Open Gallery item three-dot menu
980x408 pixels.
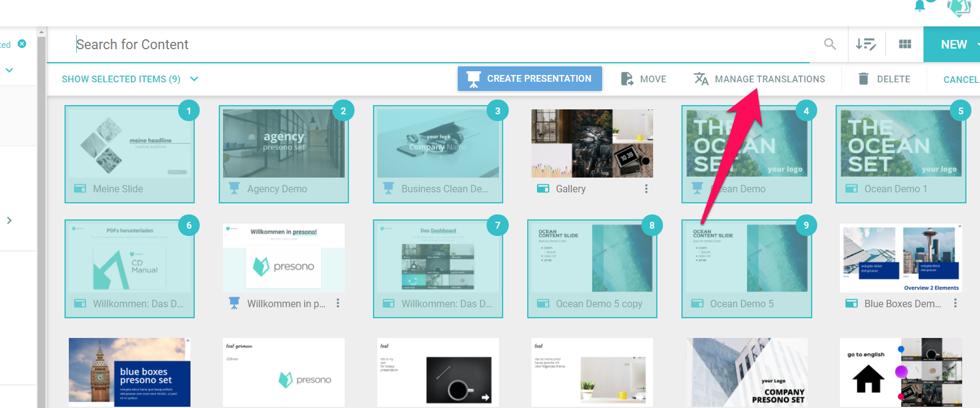[x=646, y=189]
